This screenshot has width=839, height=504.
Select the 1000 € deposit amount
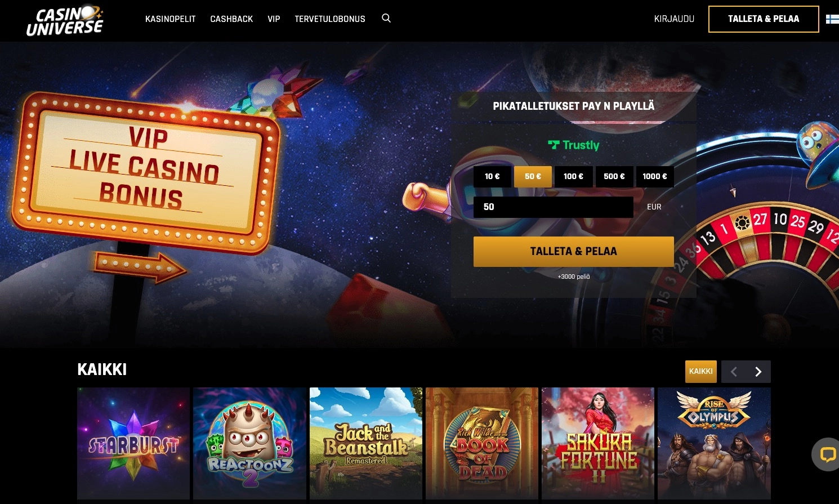pyautogui.click(x=655, y=176)
